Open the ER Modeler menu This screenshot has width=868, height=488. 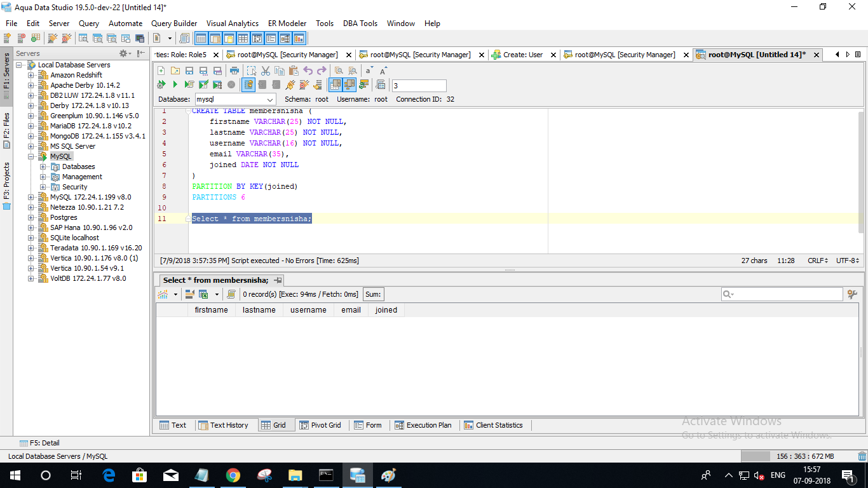point(287,23)
